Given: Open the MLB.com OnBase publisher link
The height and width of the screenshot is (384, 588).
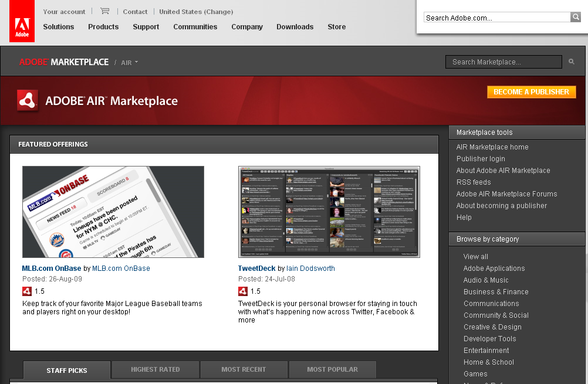Looking at the screenshot, I should pyautogui.click(x=121, y=269).
